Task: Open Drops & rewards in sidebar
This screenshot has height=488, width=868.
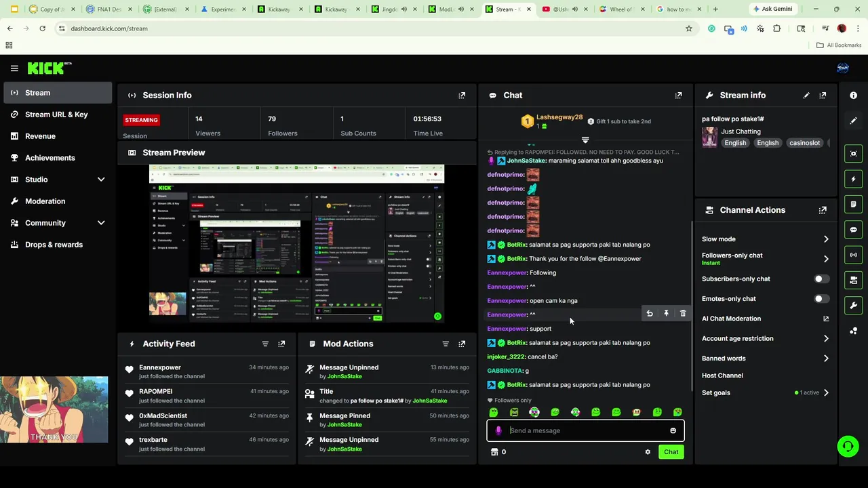Action: click(58, 245)
